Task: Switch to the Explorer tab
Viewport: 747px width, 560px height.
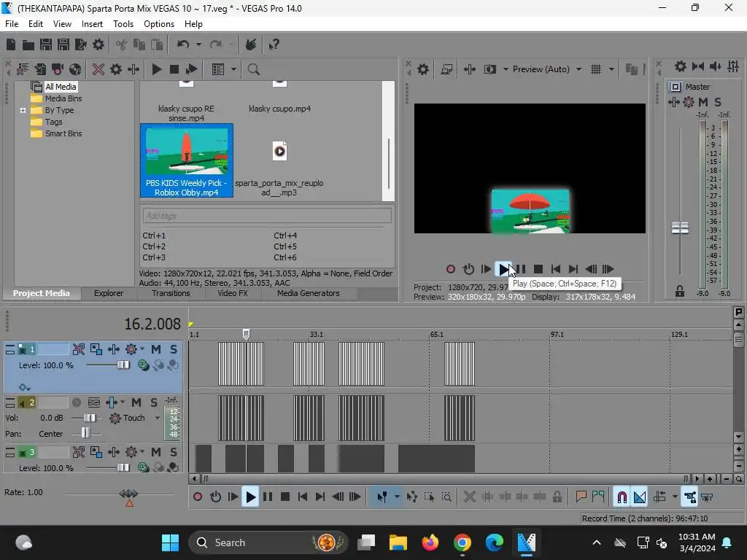Action: pyautogui.click(x=109, y=293)
